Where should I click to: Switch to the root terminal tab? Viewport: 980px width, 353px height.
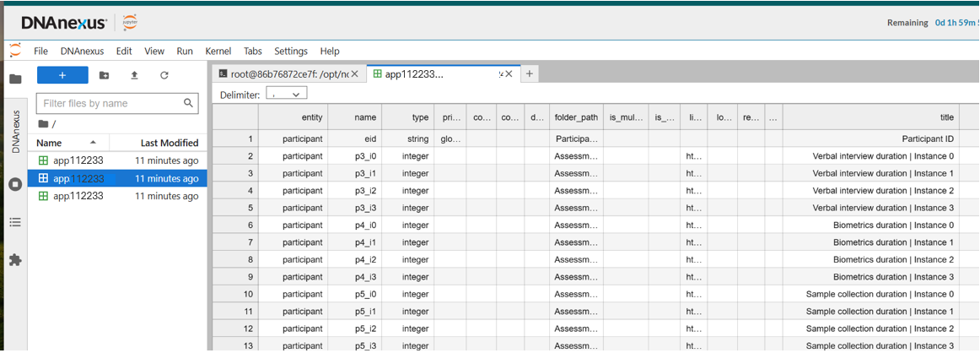pyautogui.click(x=283, y=74)
